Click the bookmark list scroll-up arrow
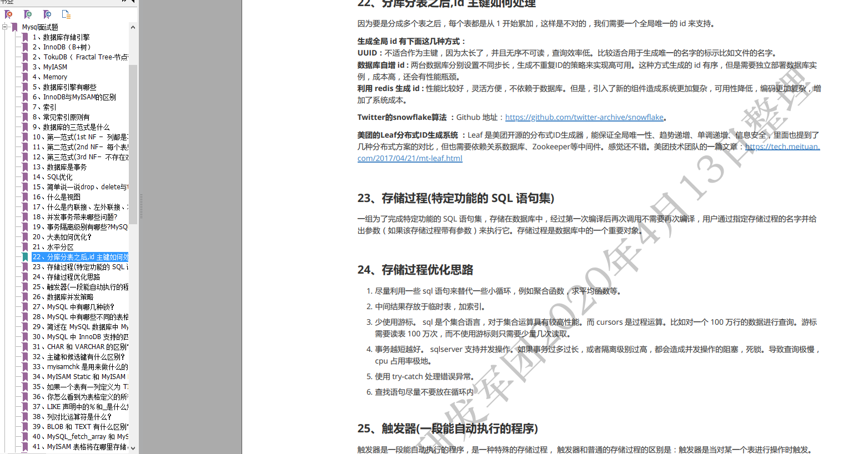868x454 pixels. 133,27
